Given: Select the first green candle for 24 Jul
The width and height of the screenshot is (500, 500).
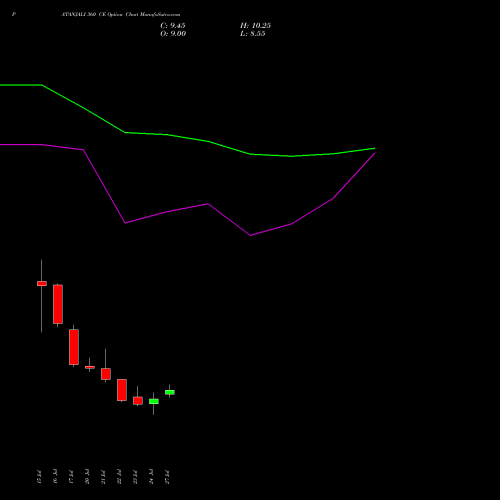Looking at the screenshot, I should (154, 401).
